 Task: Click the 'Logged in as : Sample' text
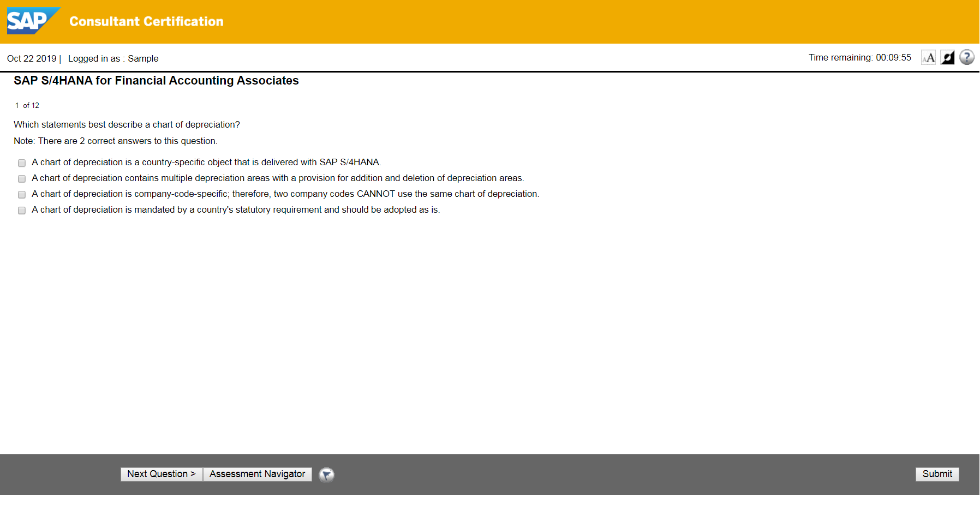point(113,59)
